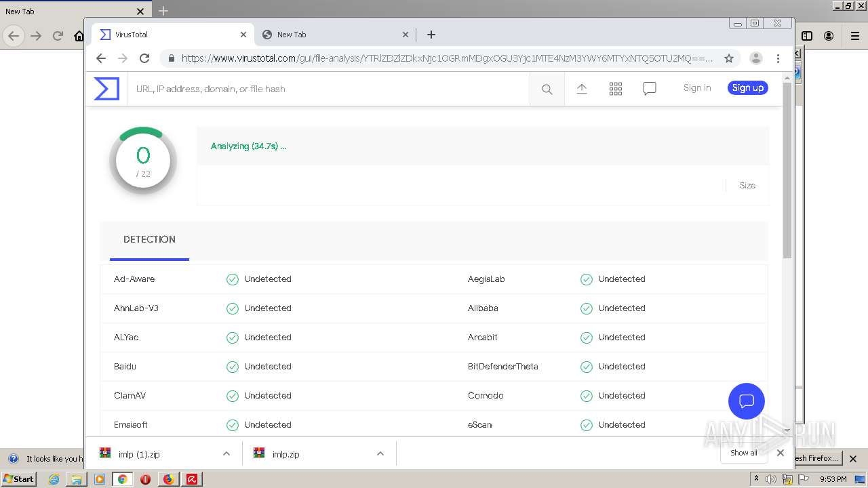Click the ClamAV engine name
The height and width of the screenshot is (488, 868).
click(130, 396)
